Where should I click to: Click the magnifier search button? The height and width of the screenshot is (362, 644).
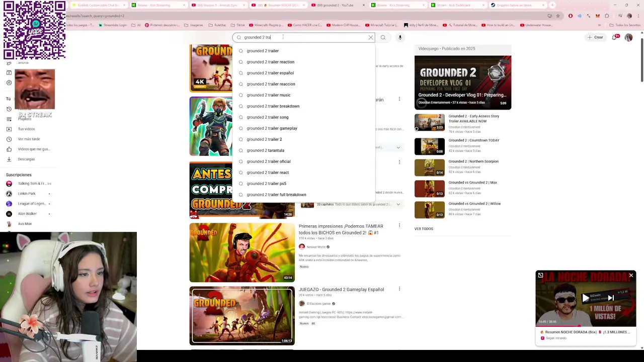pyautogui.click(x=383, y=37)
